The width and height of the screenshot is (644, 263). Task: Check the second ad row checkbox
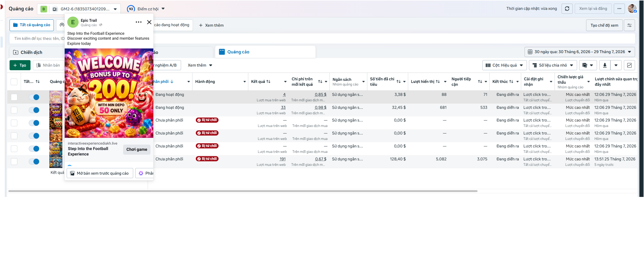(14, 110)
